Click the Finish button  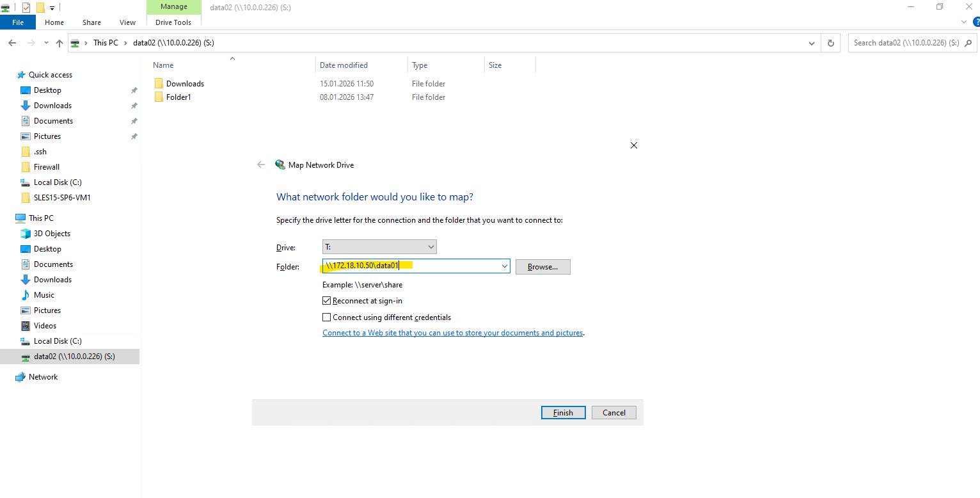563,413
